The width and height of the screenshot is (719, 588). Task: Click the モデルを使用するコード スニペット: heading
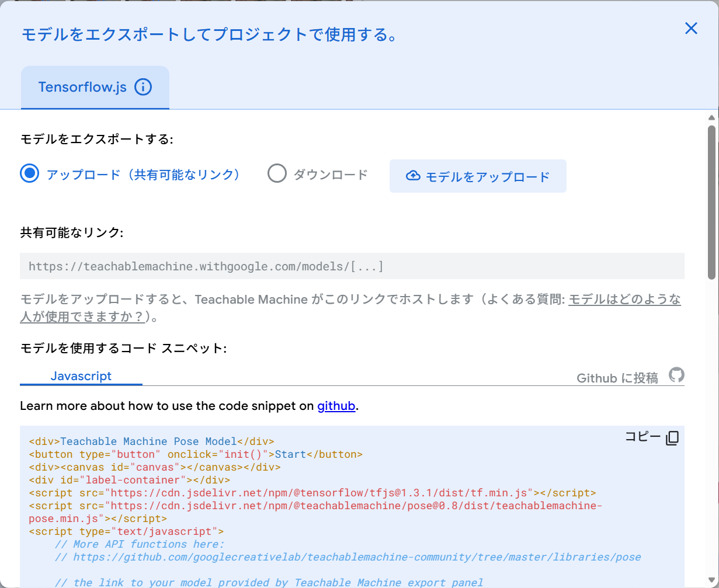[123, 349]
